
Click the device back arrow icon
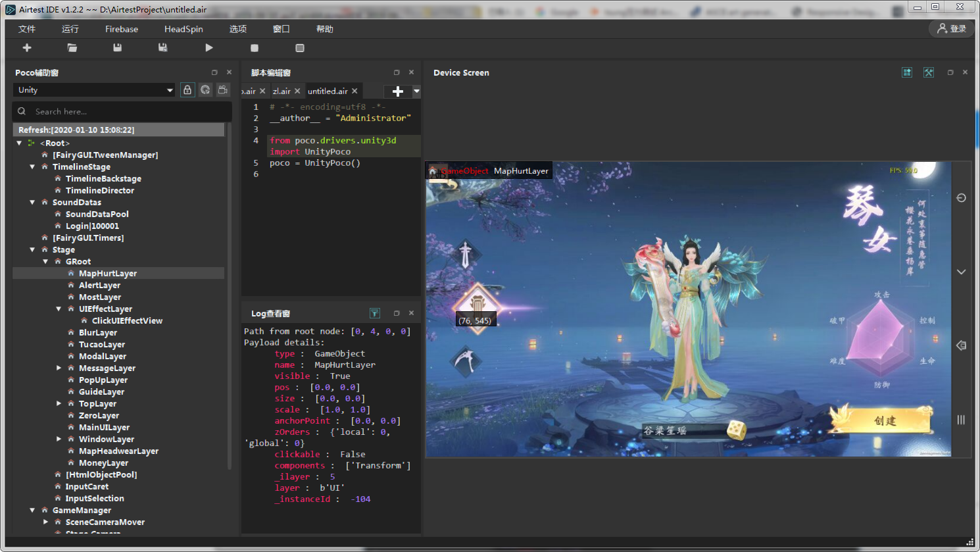tap(961, 345)
